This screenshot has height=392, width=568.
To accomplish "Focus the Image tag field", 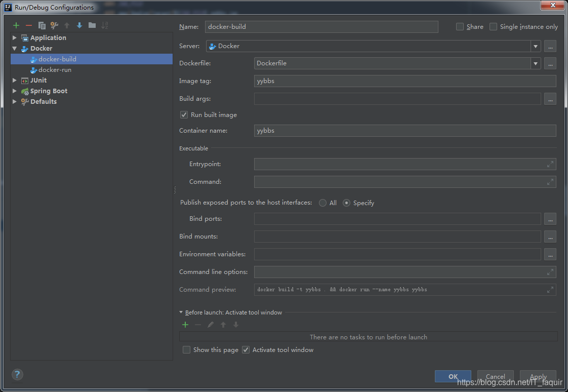I will point(405,81).
